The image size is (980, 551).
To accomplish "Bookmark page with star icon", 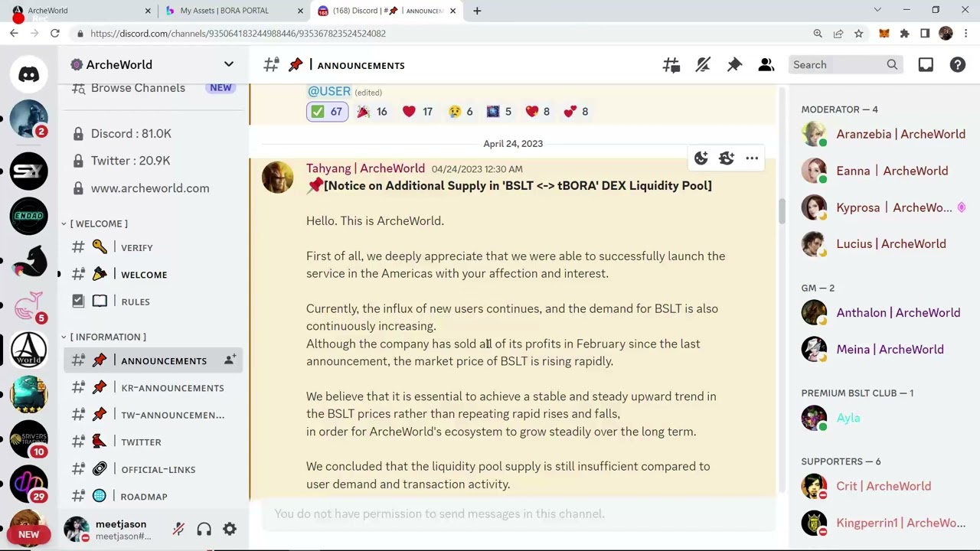I will coord(858,34).
